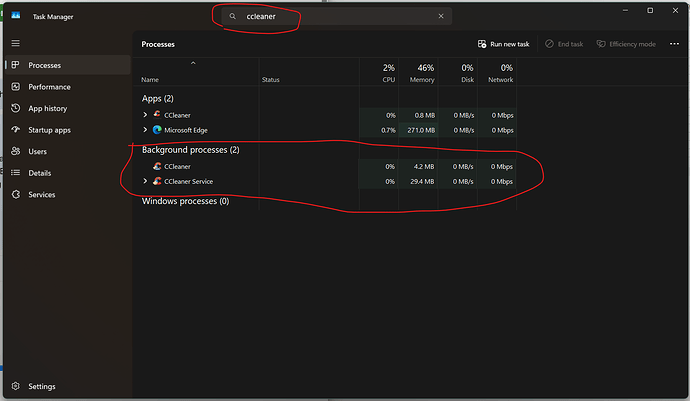Image resolution: width=690 pixels, height=401 pixels.
Task: Click the Services puzzle icon
Action: (16, 194)
